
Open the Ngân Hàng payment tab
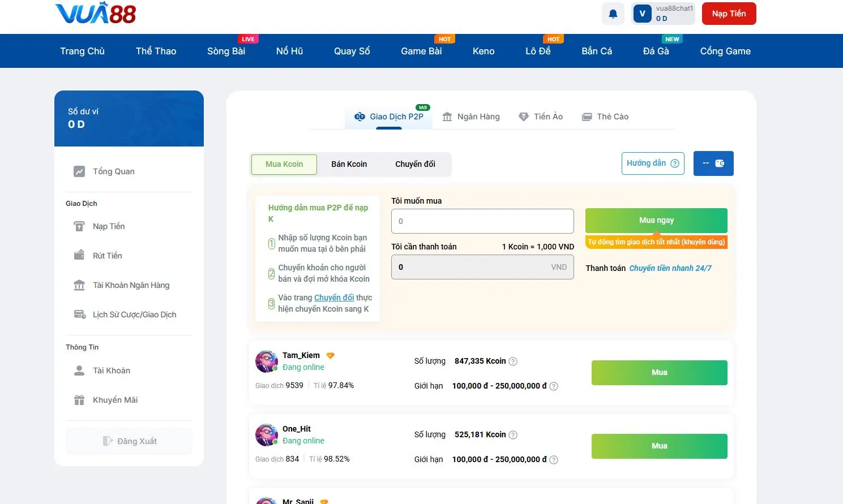pyautogui.click(x=471, y=117)
